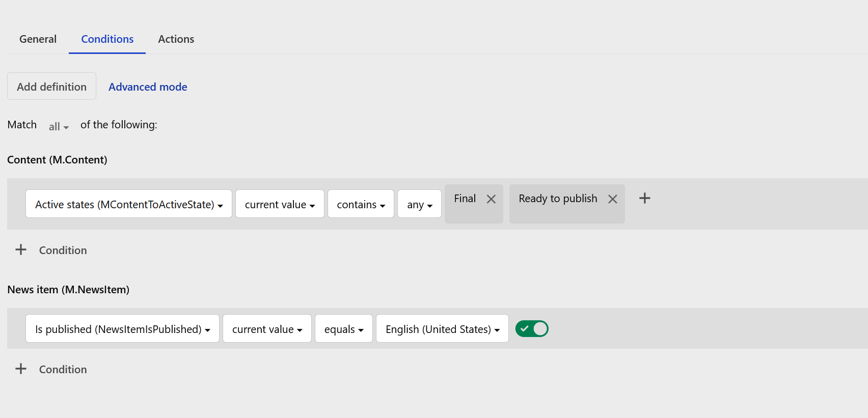Toggle the Is published value switch
This screenshot has width=868, height=418.
coord(532,329)
